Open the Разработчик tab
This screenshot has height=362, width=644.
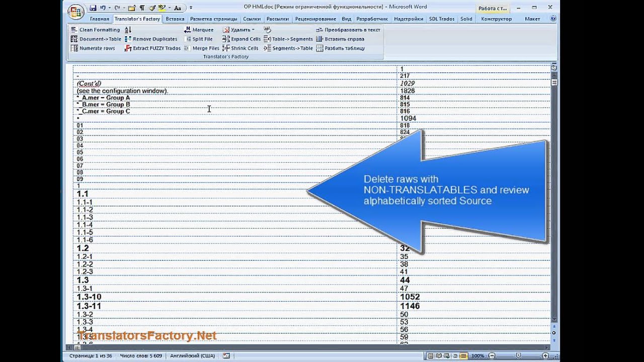(x=372, y=19)
